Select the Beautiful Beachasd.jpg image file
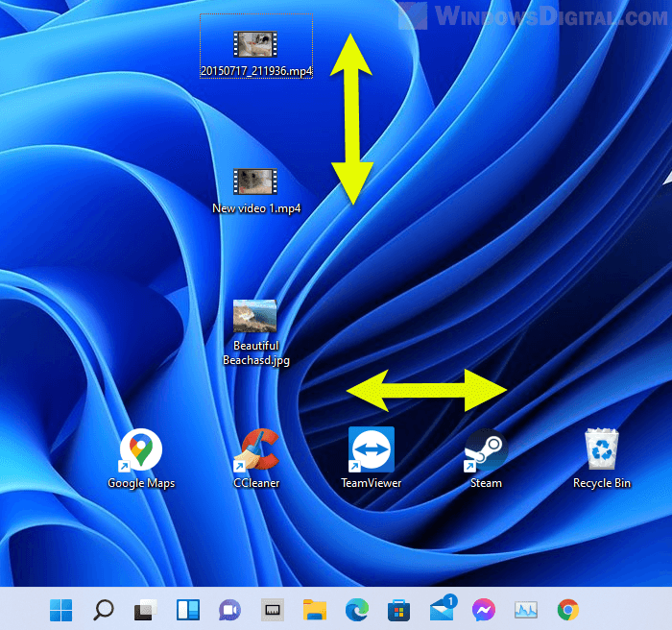The height and width of the screenshot is (630, 672). pos(255,318)
